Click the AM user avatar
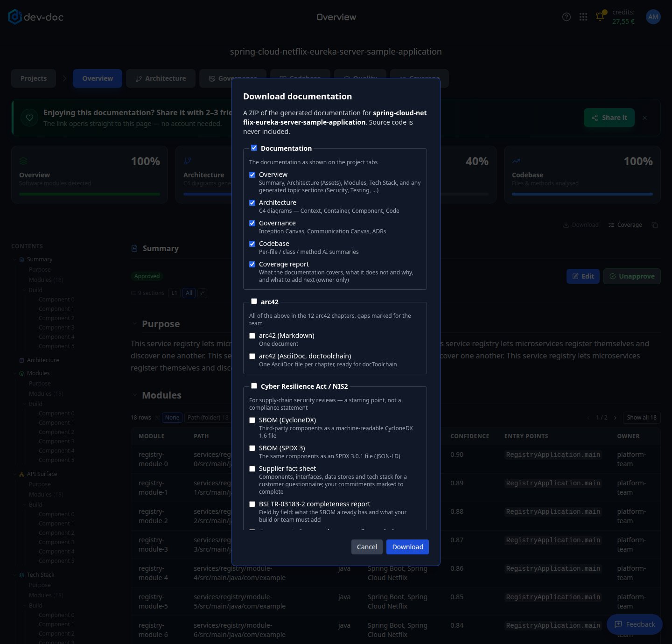Screen dimensions: 672x644 click(x=653, y=17)
